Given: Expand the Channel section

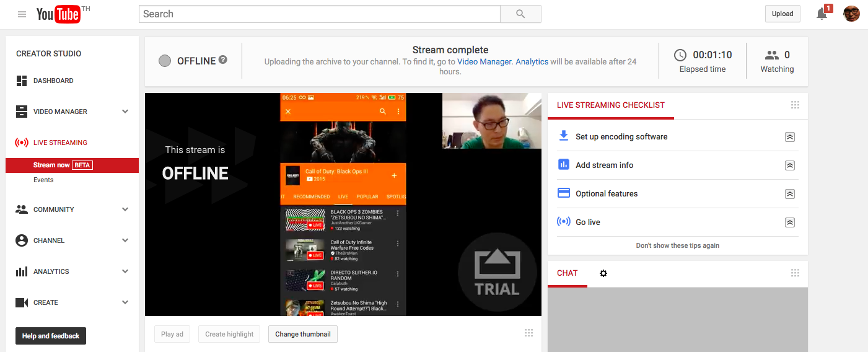Looking at the screenshot, I should click(x=125, y=240).
